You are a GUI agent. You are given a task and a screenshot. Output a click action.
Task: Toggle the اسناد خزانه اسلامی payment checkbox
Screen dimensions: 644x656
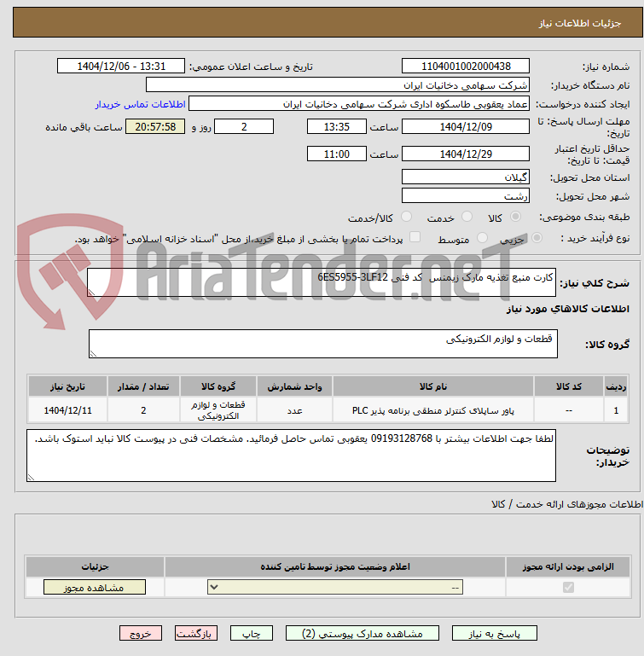click(x=415, y=237)
